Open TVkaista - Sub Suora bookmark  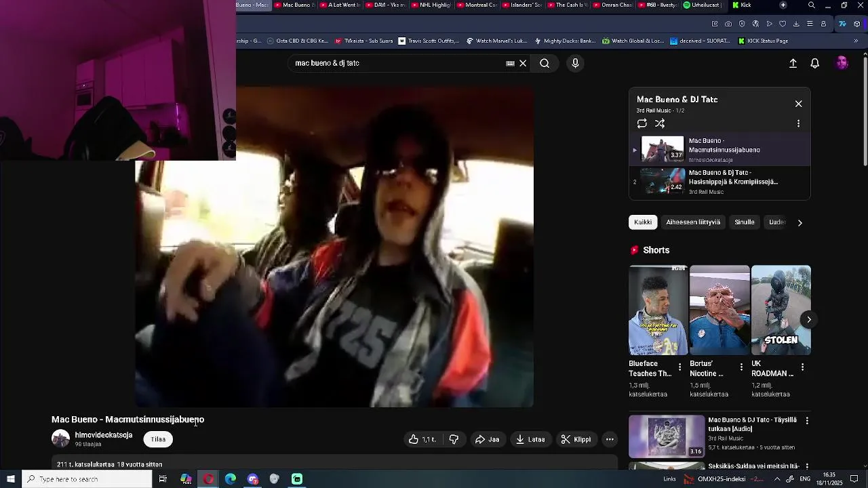pos(363,41)
